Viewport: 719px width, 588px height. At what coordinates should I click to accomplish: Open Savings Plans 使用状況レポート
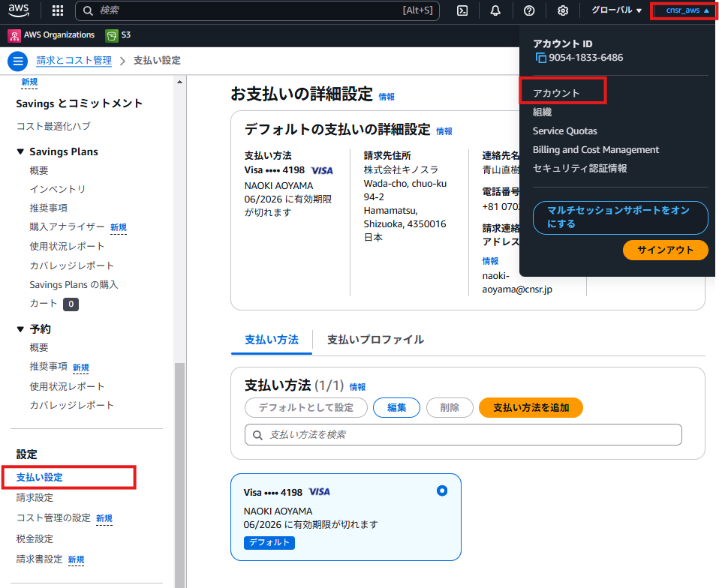pos(67,247)
